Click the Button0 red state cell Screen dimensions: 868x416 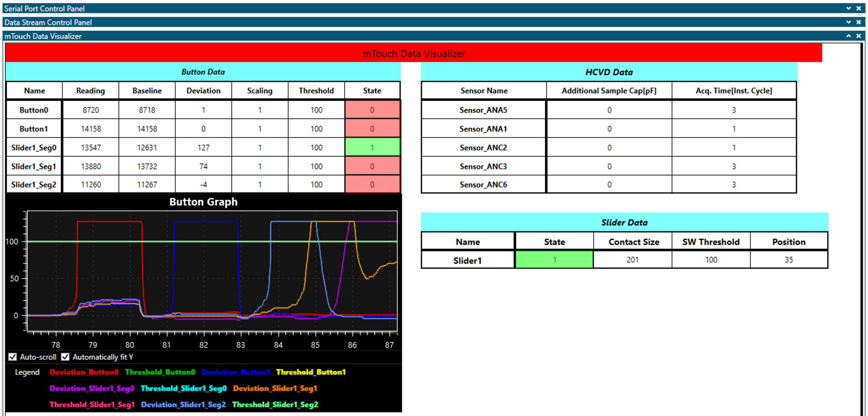click(x=372, y=110)
